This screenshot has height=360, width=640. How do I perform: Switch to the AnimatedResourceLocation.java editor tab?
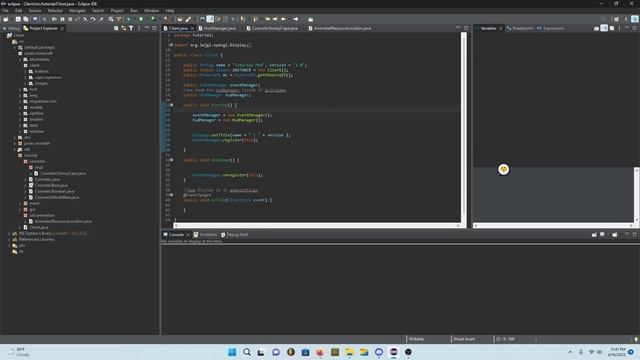340,28
